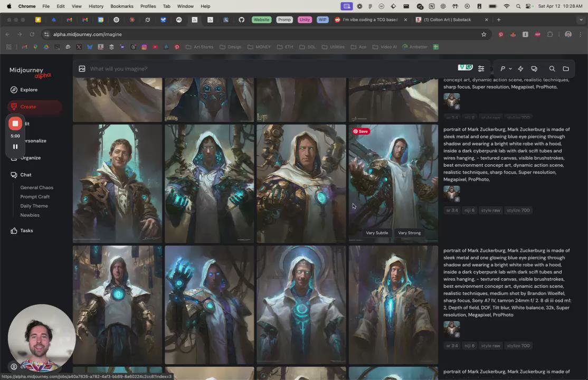Open the smiling hoodless man image thumbnail

[117, 184]
